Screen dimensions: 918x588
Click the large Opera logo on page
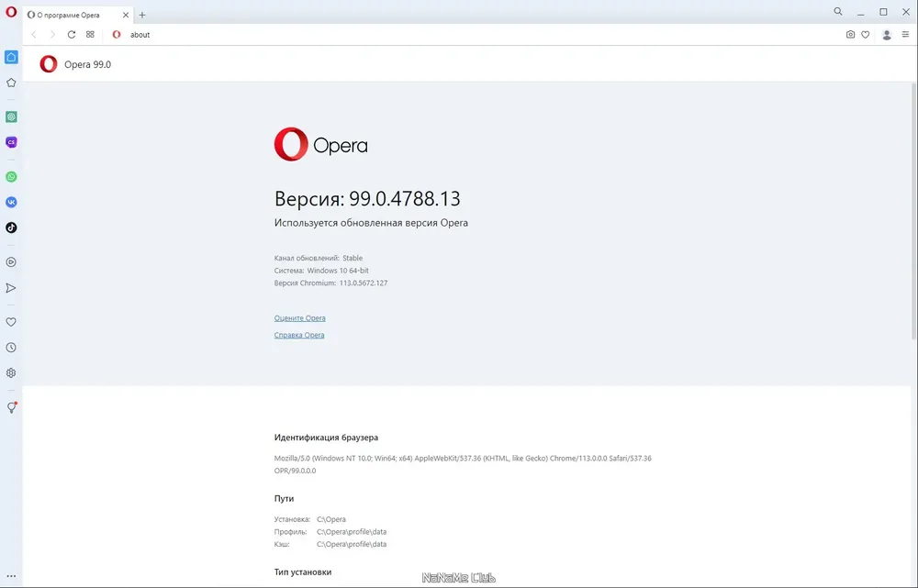pos(320,145)
